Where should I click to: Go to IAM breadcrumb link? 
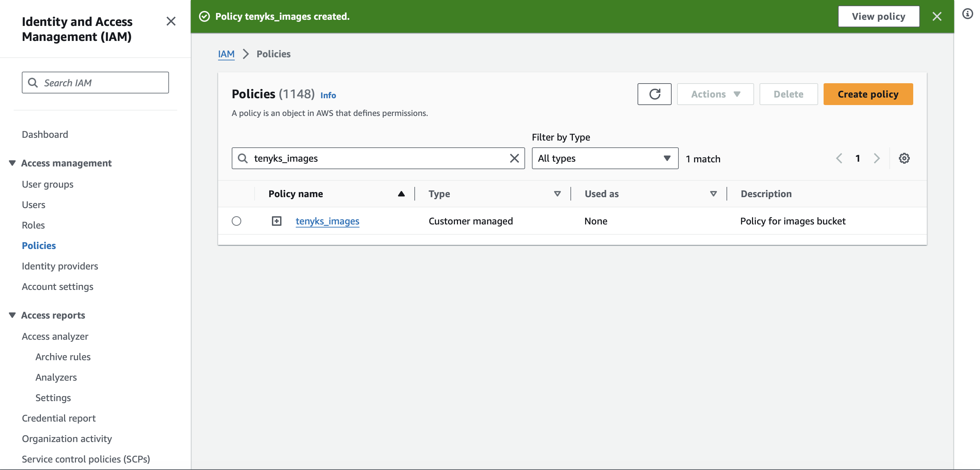[226, 54]
